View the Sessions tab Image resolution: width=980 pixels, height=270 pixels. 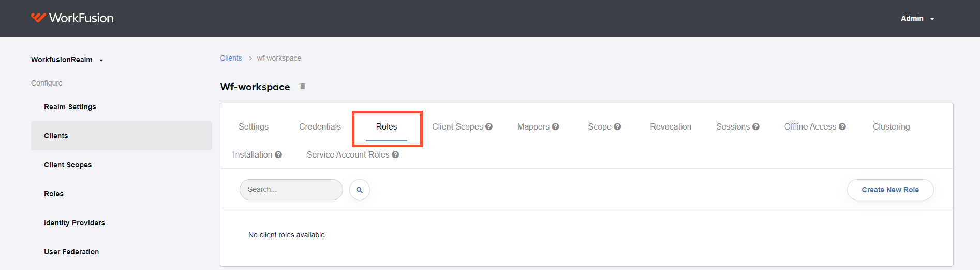733,127
